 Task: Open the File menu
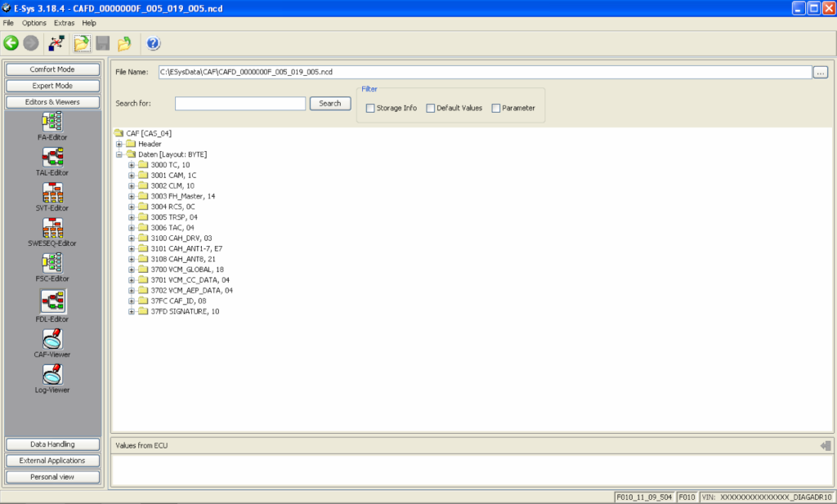(8, 23)
